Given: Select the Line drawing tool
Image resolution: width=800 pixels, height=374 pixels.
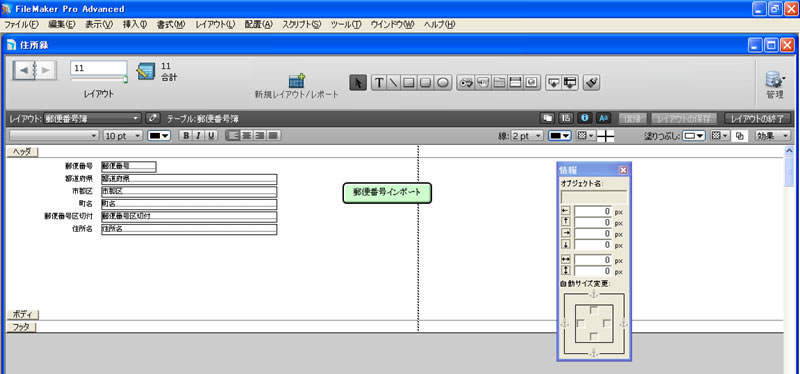Looking at the screenshot, I should 393,83.
